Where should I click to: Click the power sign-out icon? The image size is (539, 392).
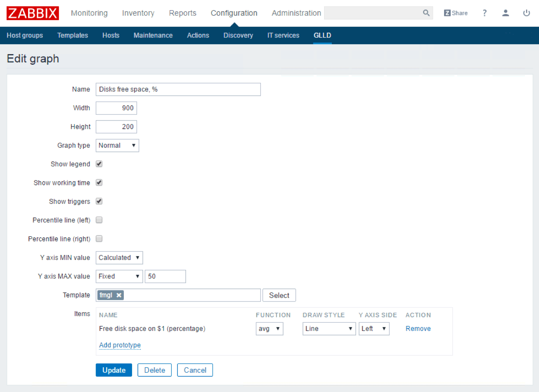click(x=527, y=13)
